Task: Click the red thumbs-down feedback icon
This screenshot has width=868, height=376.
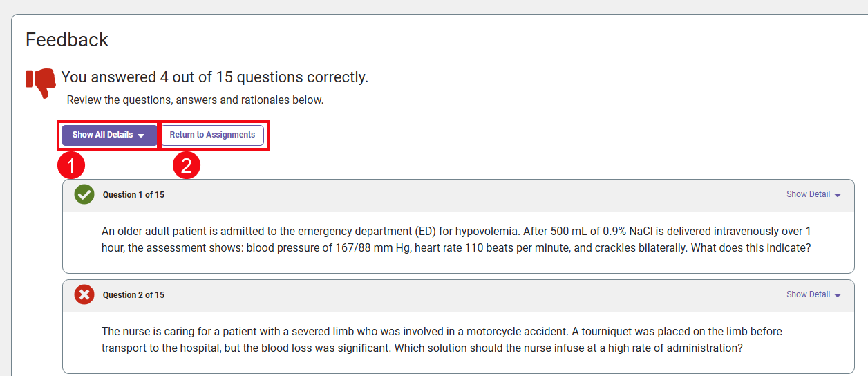Action: pyautogui.click(x=41, y=83)
